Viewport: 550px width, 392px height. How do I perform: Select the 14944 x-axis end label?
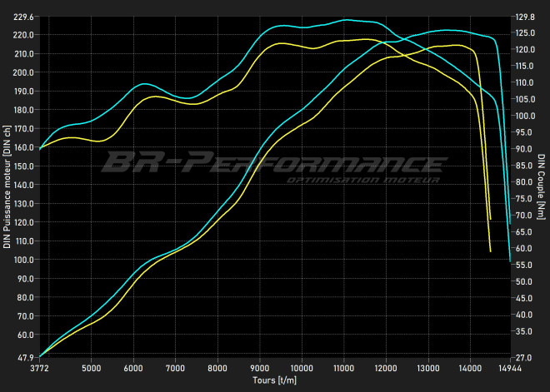click(509, 367)
